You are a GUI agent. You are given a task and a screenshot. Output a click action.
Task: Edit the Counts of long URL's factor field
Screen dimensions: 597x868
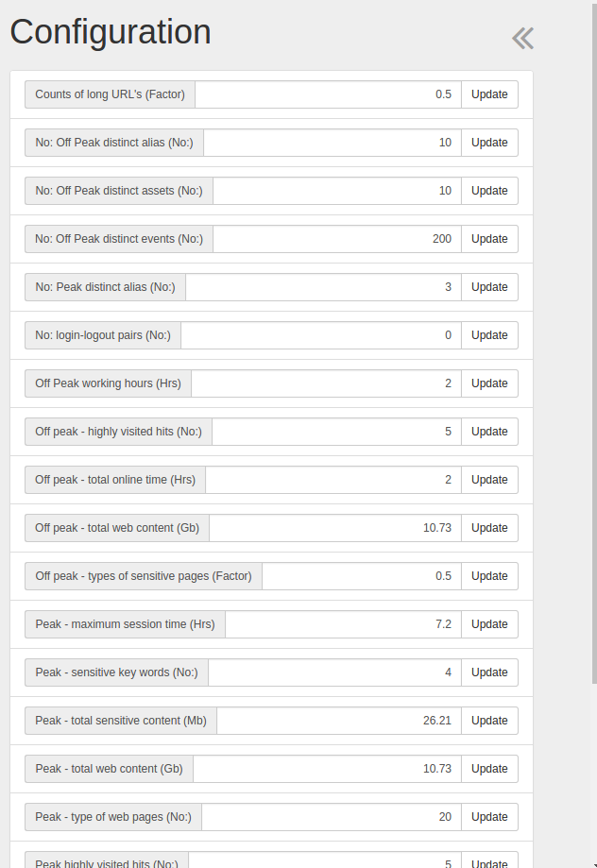[x=328, y=94]
